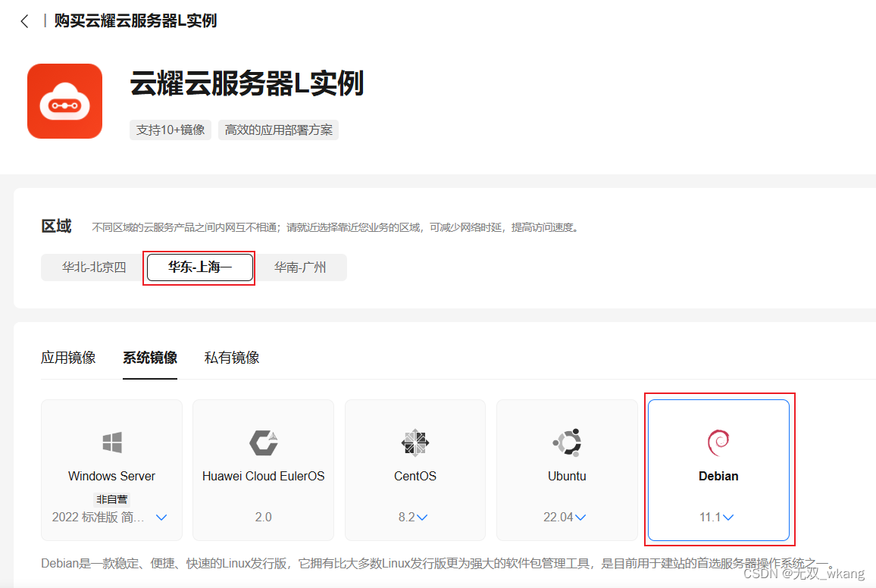876x588 pixels.
Task: Go back using the left arrow icon
Action: click(x=24, y=21)
